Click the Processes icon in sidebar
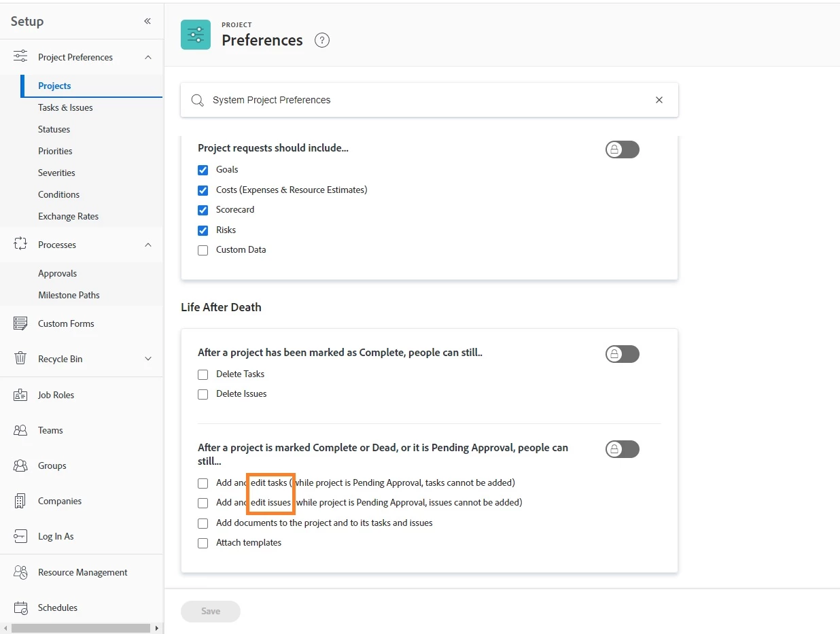This screenshot has width=840, height=634. (x=20, y=244)
